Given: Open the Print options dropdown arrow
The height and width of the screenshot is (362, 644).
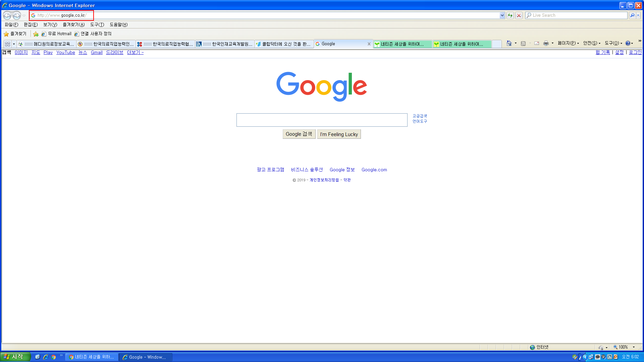Looking at the screenshot, I should click(x=552, y=43).
